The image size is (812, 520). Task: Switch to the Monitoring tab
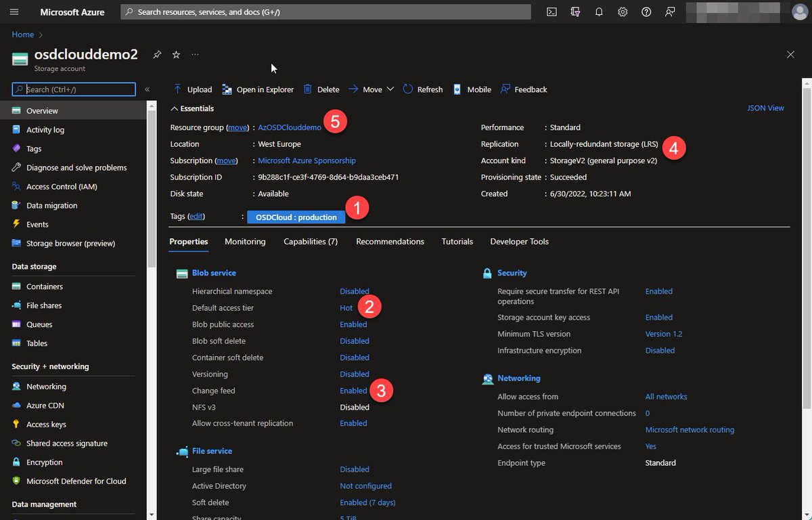coord(245,242)
